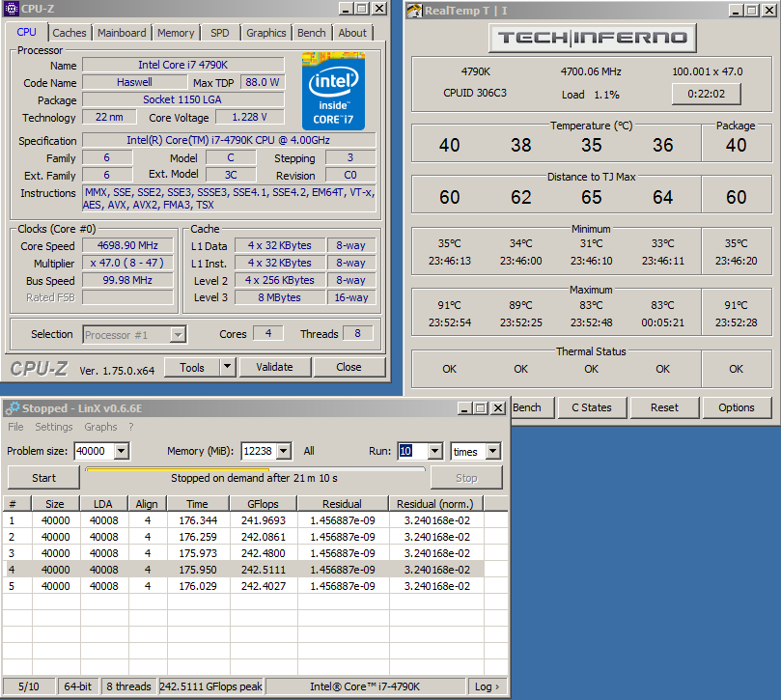Click the TechInferno banner logo
Image resolution: width=781 pixels, height=700 pixels.
[x=591, y=38]
